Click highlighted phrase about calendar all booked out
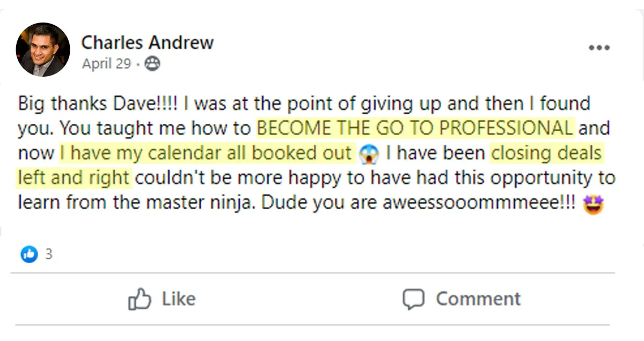 (207, 154)
